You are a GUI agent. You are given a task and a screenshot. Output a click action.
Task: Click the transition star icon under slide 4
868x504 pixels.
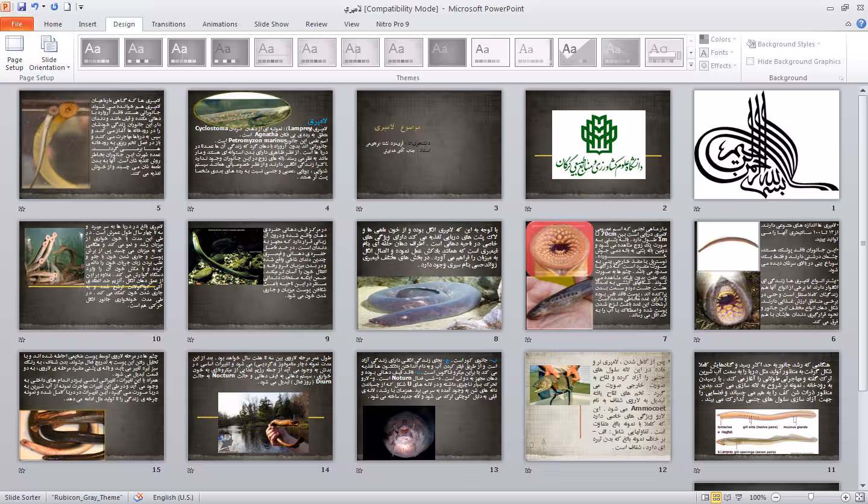click(191, 209)
